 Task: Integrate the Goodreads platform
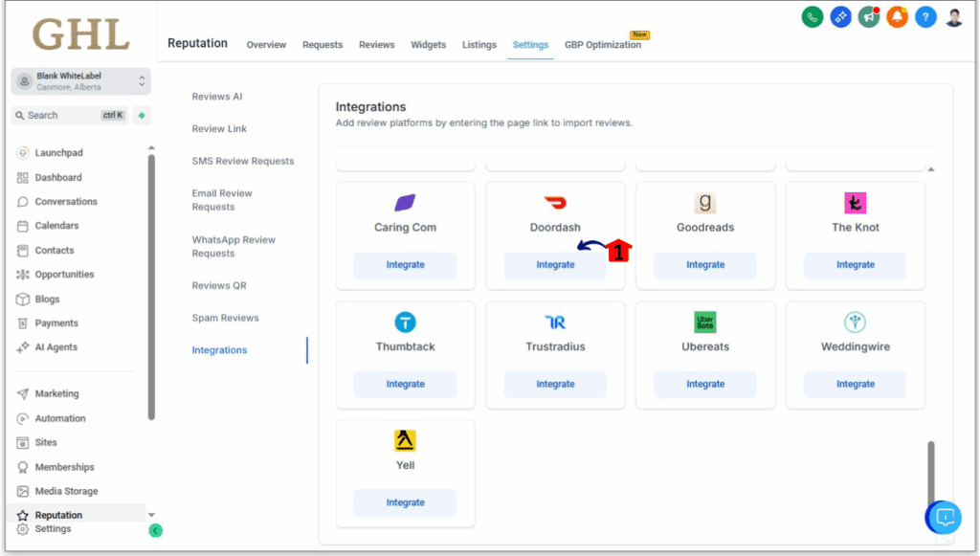[705, 265]
